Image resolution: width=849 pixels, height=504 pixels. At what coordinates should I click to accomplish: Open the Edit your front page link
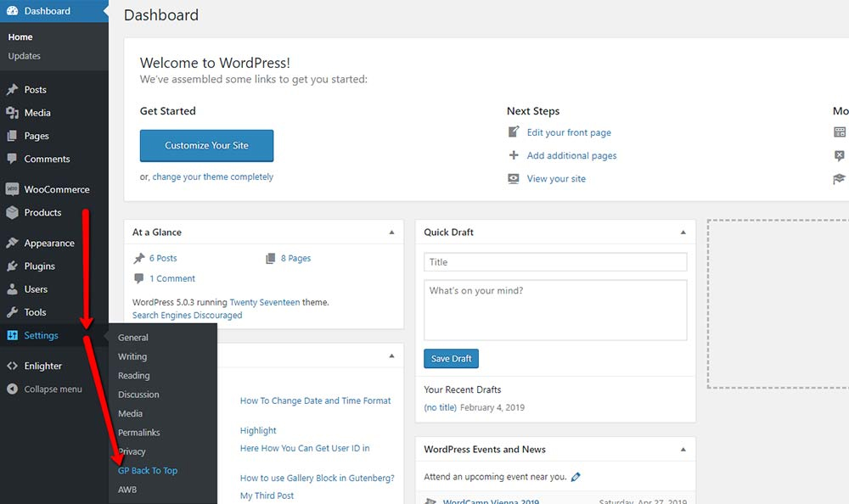569,132
